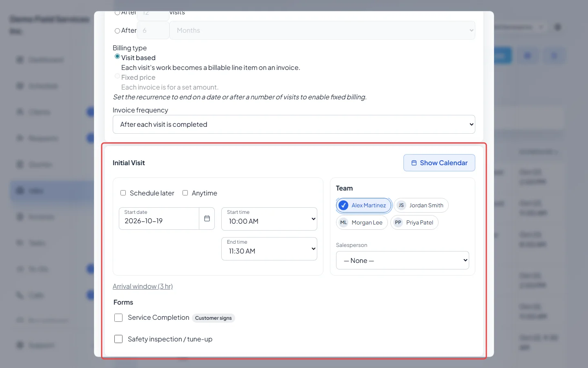This screenshot has width=588, height=368.
Task: Open the Arrival window (3 hr) link
Action: [143, 286]
